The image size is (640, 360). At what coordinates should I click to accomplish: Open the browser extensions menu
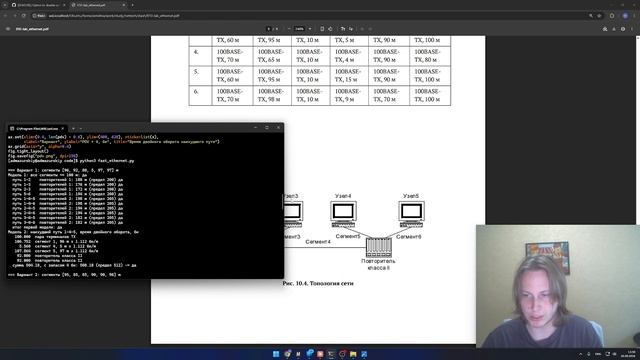(x=612, y=16)
